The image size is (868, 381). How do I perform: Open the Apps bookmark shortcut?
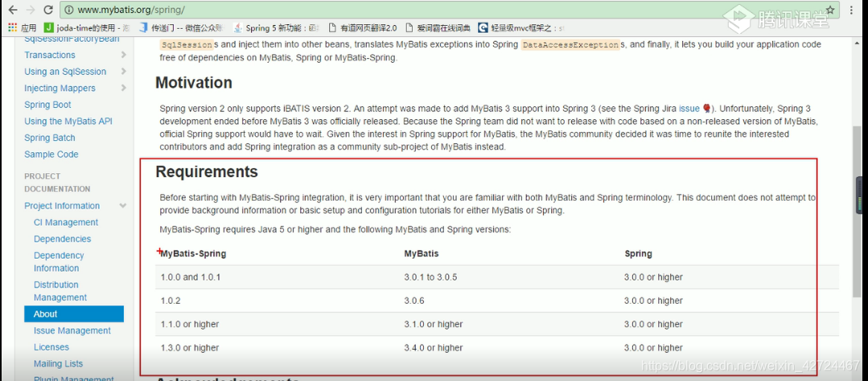pos(23,27)
